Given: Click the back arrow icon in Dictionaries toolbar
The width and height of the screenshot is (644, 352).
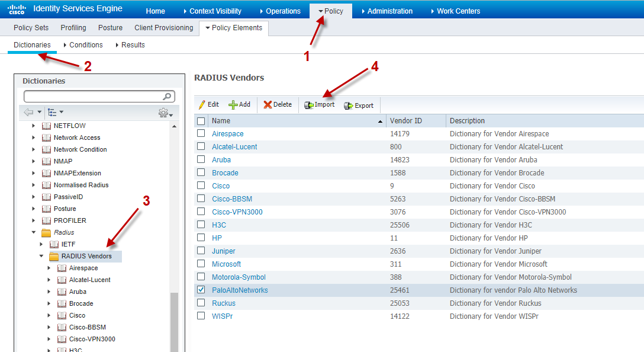Looking at the screenshot, I should click(28, 112).
